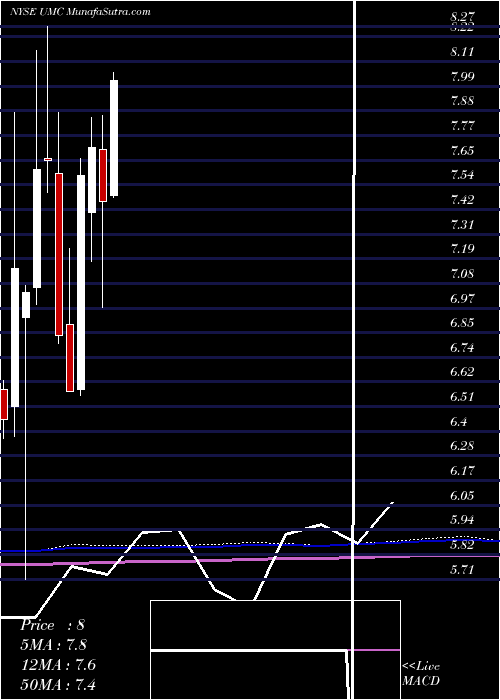Click the 6.97 price axis label
Screen dimensions: 500x700
coord(462,298)
